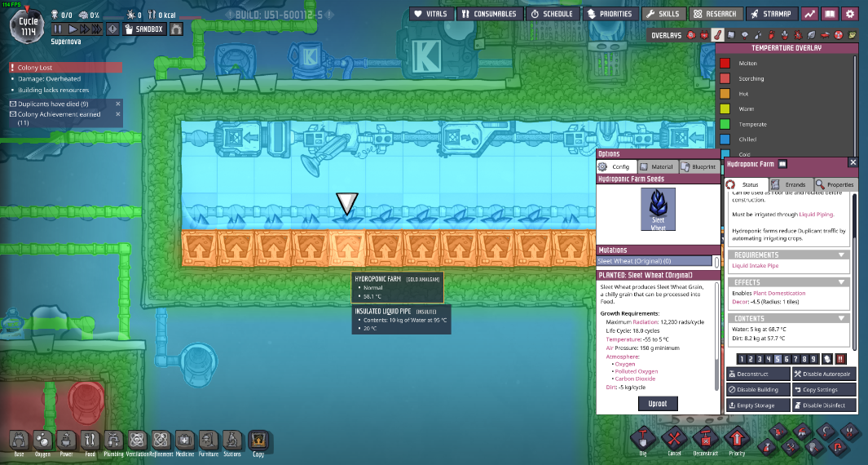868x465 pixels.
Task: Toggle the Germ overlay icon
Action: (x=798, y=35)
